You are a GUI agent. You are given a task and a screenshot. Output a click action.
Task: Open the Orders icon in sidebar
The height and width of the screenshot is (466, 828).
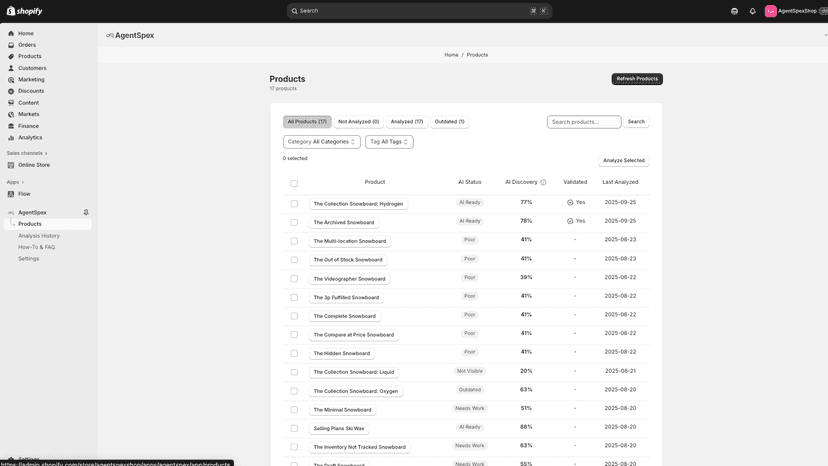(x=11, y=45)
